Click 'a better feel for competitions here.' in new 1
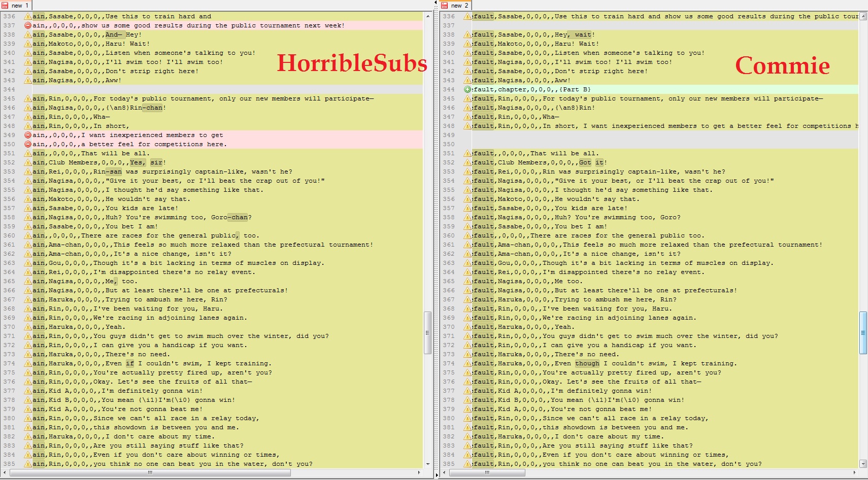The height and width of the screenshot is (480, 868). point(154,144)
